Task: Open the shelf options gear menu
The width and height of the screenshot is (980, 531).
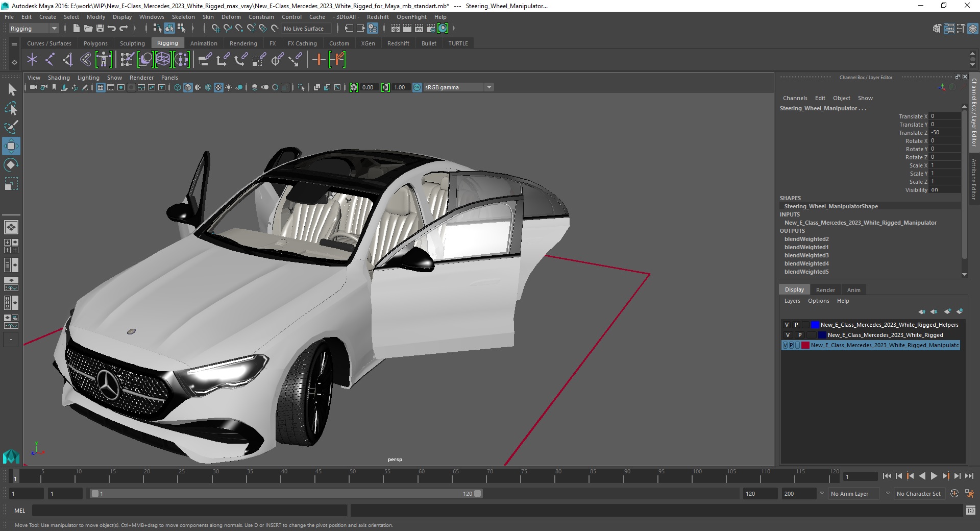Action: click(14, 62)
